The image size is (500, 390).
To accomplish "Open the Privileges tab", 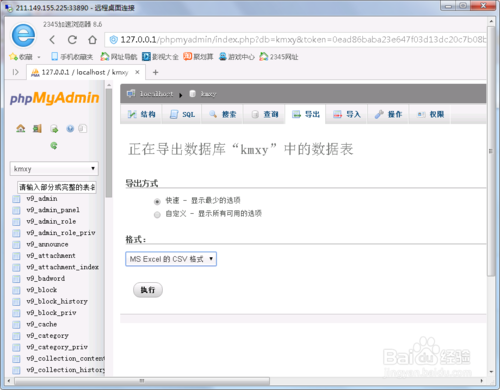I will [430, 114].
